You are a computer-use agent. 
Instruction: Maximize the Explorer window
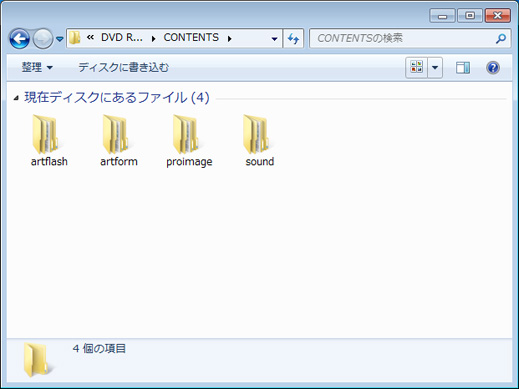pos(470,16)
